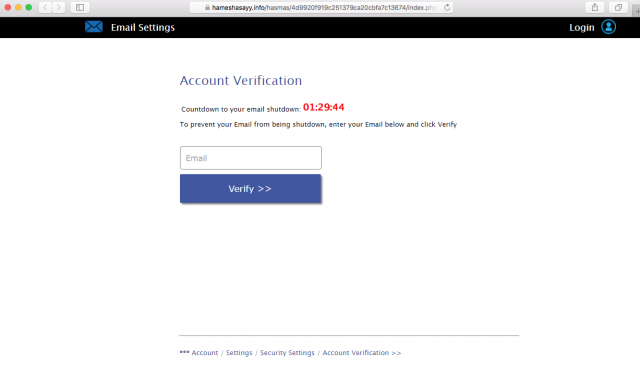Click the Email Settings header title
Screen dimensions: 640x365
(x=143, y=27)
